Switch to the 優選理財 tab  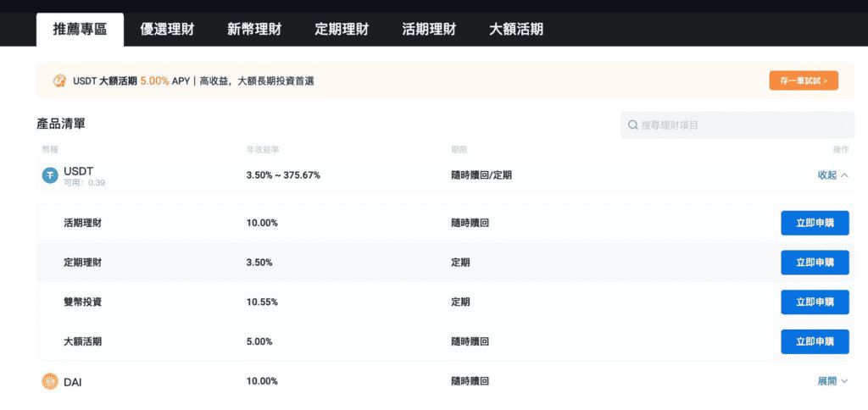[167, 29]
